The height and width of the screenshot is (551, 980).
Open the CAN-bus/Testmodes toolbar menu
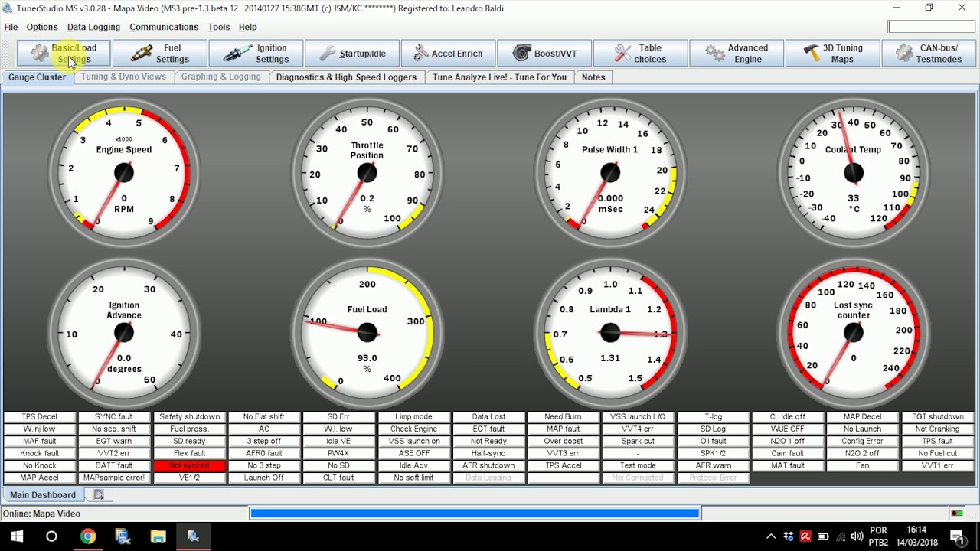(929, 54)
